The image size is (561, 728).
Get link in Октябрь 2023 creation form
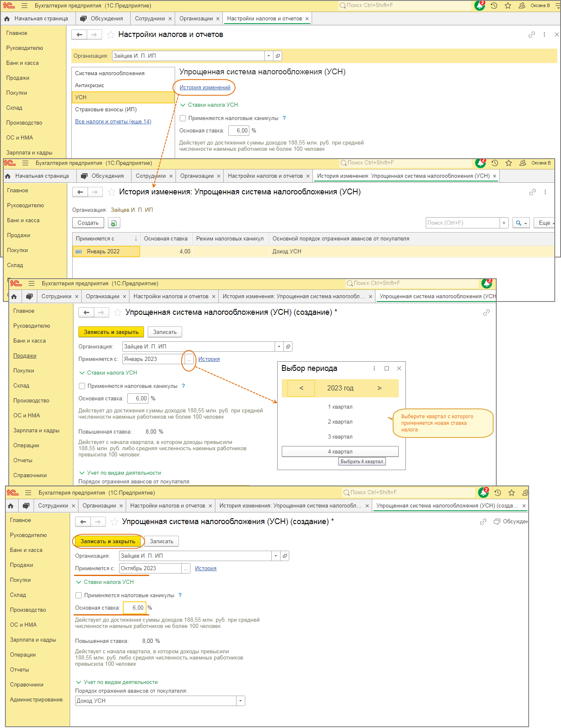click(483, 522)
